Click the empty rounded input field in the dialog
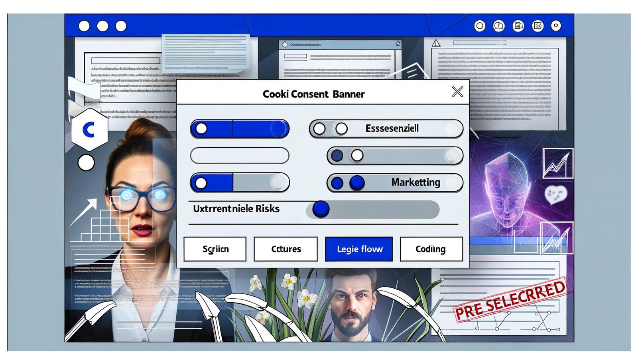The height and width of the screenshot is (364, 638). click(x=240, y=155)
